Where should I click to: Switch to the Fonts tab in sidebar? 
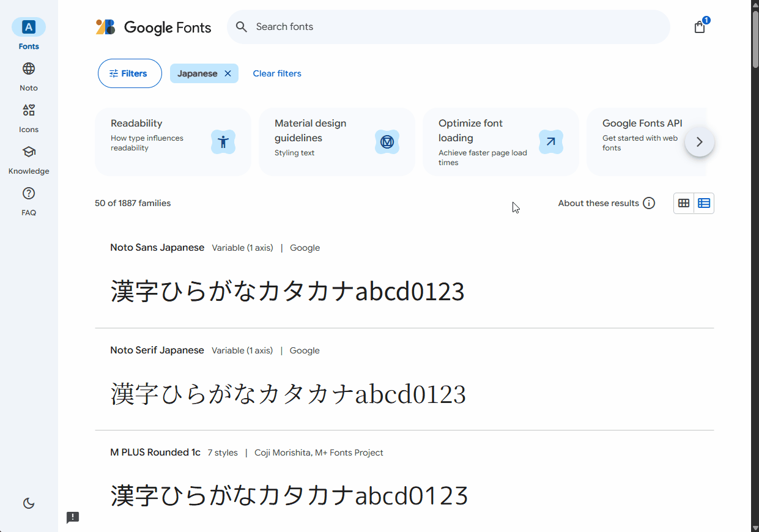click(x=29, y=34)
